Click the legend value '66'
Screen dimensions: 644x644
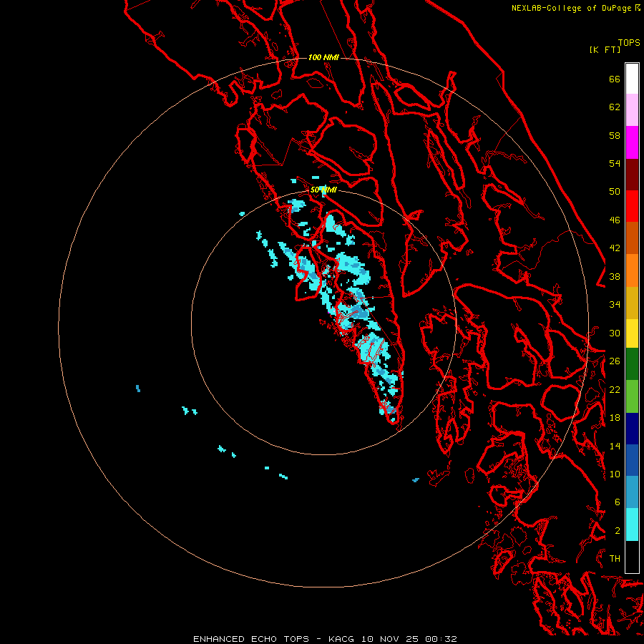[x=615, y=79]
